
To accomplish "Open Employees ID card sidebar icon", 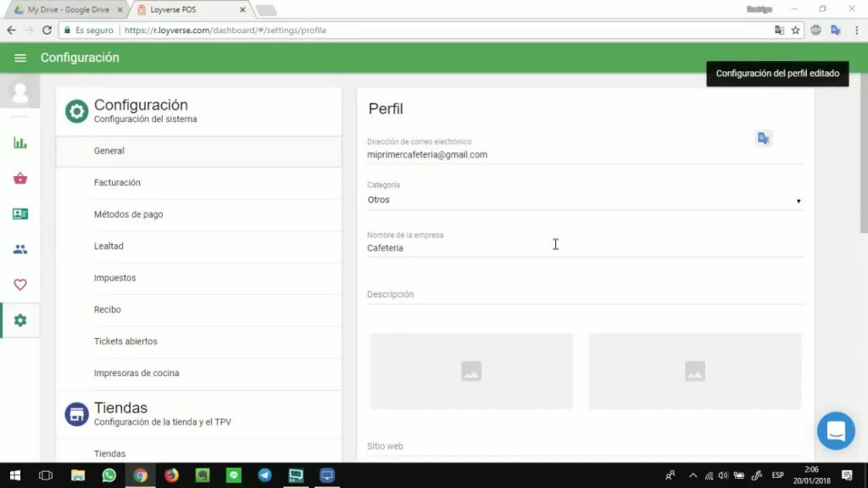I will [x=20, y=213].
